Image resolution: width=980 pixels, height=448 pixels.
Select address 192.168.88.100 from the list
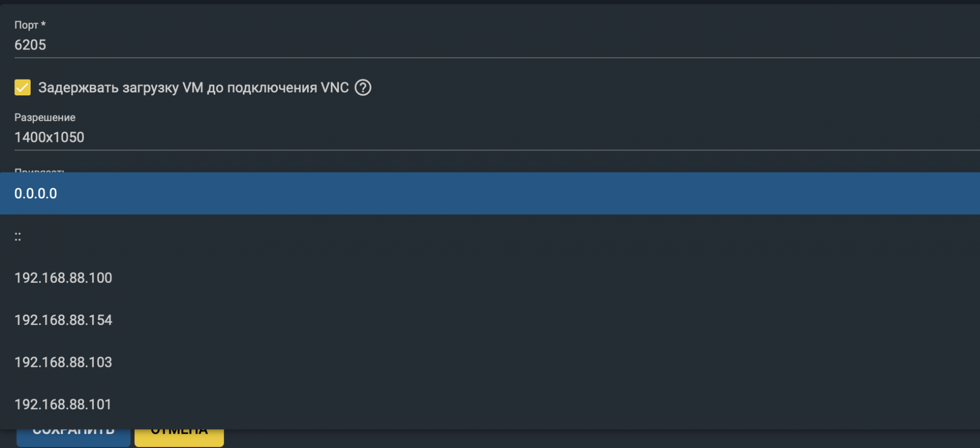coord(63,278)
